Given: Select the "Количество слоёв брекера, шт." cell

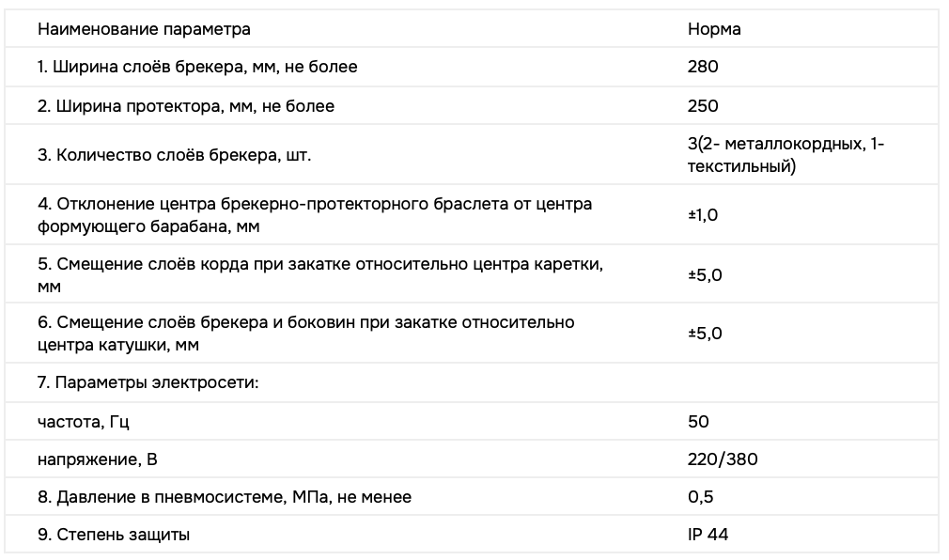Looking at the screenshot, I should 174,155.
